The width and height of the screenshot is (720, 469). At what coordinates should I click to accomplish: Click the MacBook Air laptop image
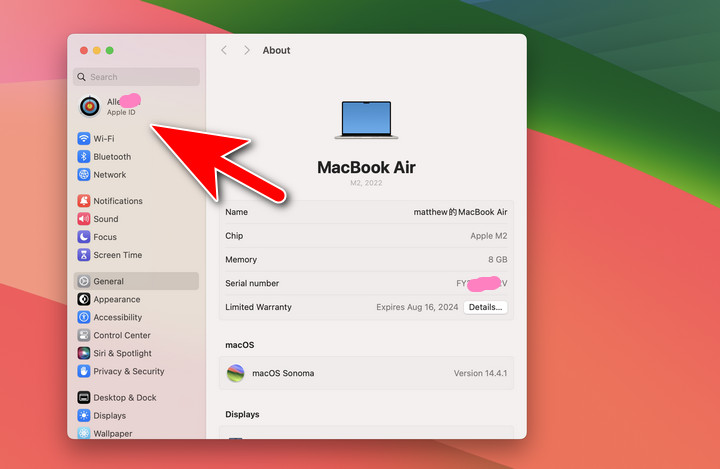(x=366, y=119)
